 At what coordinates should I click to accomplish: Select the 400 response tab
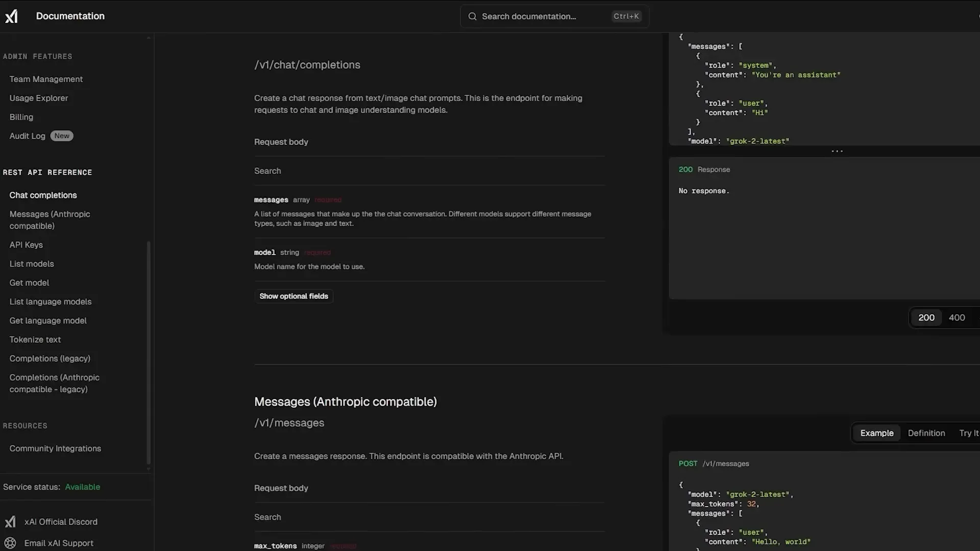[x=957, y=317]
